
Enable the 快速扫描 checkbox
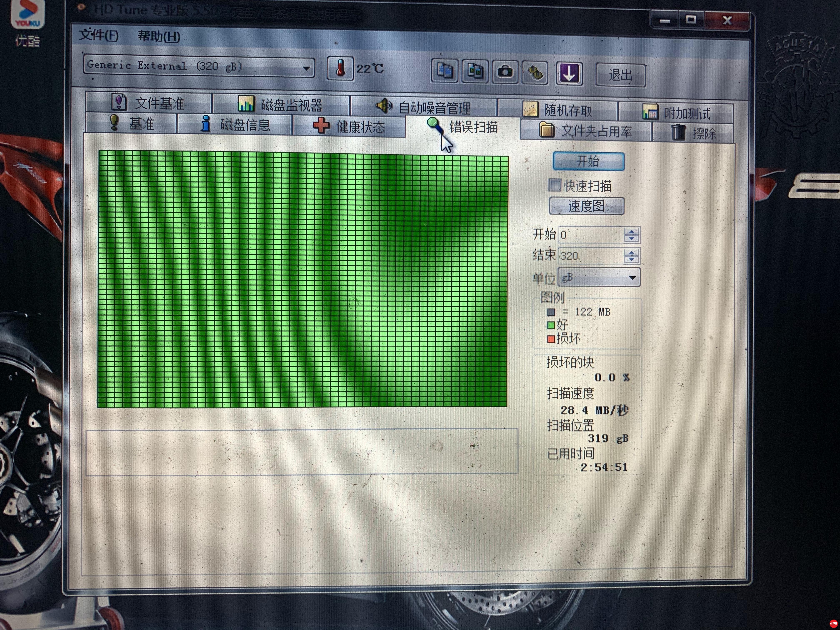coord(554,185)
